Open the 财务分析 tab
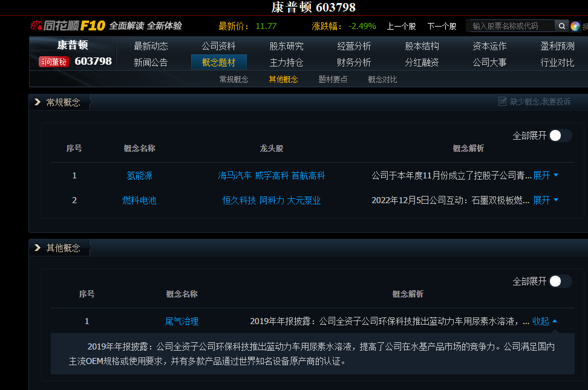Viewport: 588px width, 390px height. 354,62
